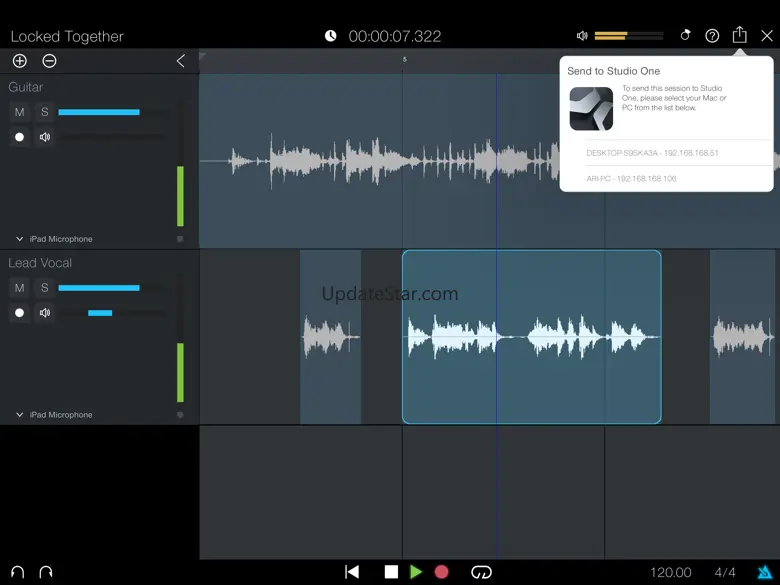The image size is (780, 585).
Task: Toggle input monitoring on the Guitar track
Action: pyautogui.click(x=45, y=137)
